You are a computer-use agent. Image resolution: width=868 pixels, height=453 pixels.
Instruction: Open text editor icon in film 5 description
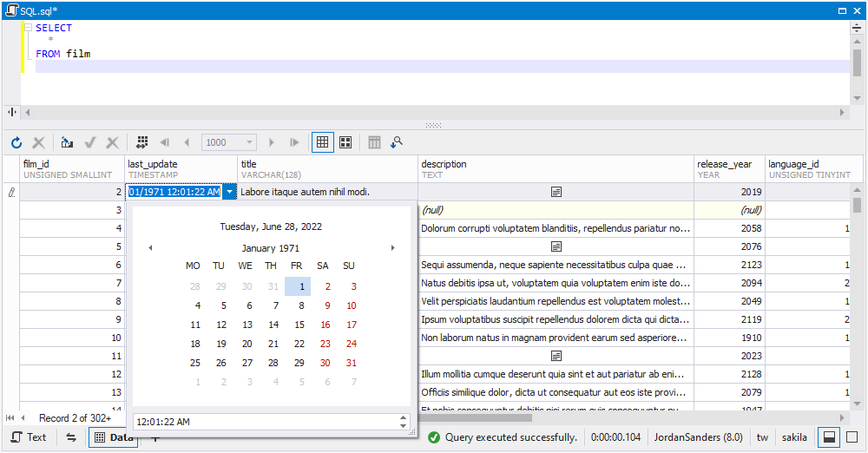pyautogui.click(x=556, y=246)
